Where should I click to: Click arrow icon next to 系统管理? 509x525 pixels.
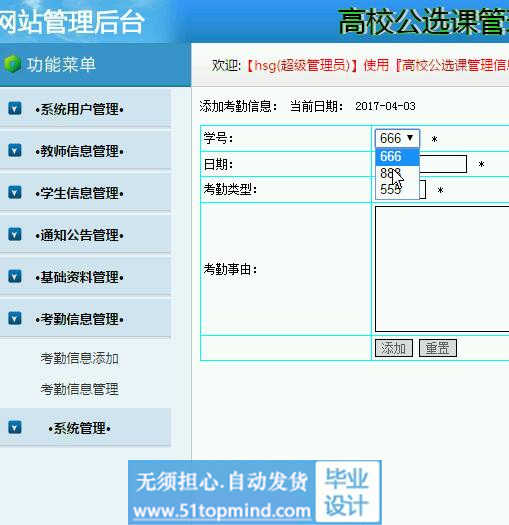pyautogui.click(x=15, y=427)
